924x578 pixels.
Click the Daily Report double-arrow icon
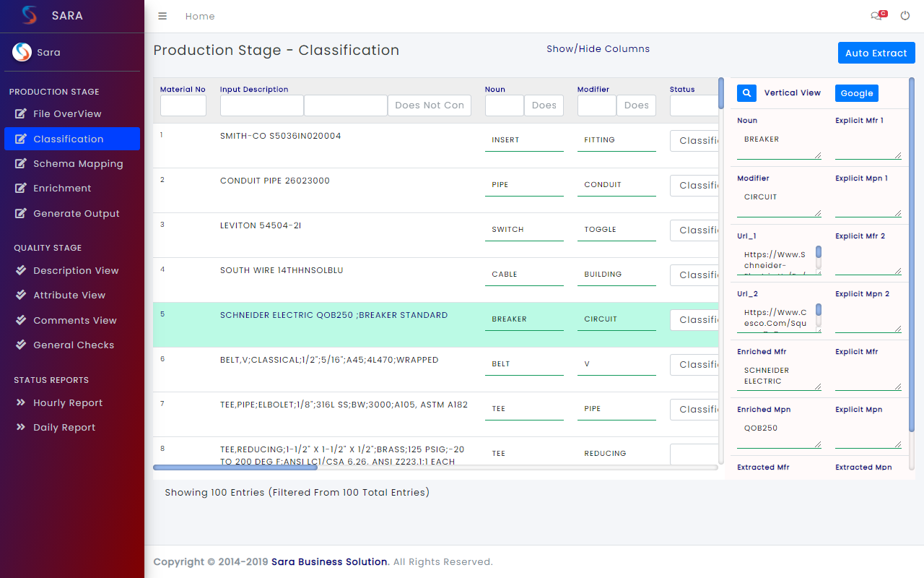click(21, 427)
